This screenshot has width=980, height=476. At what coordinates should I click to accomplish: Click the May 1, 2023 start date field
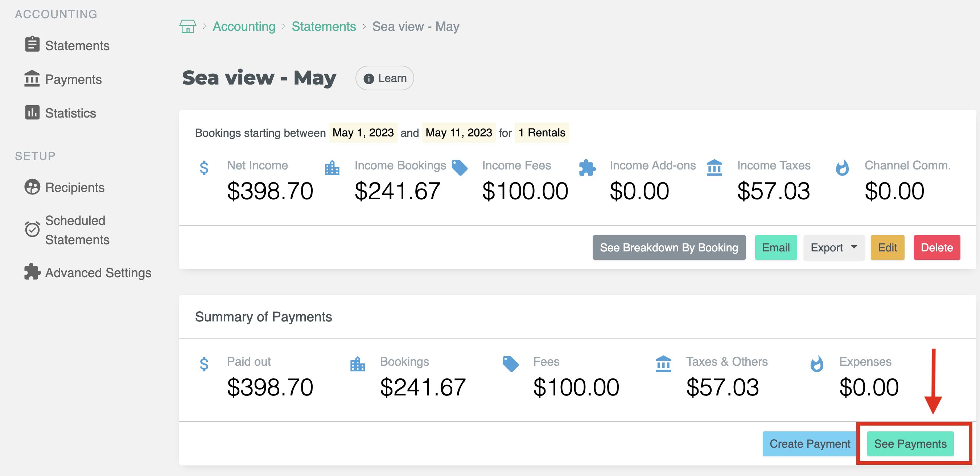pos(363,133)
